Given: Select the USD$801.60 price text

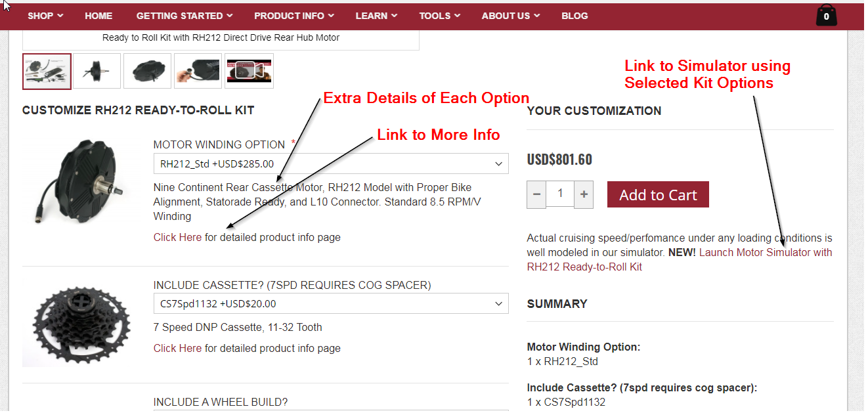Looking at the screenshot, I should [559, 160].
